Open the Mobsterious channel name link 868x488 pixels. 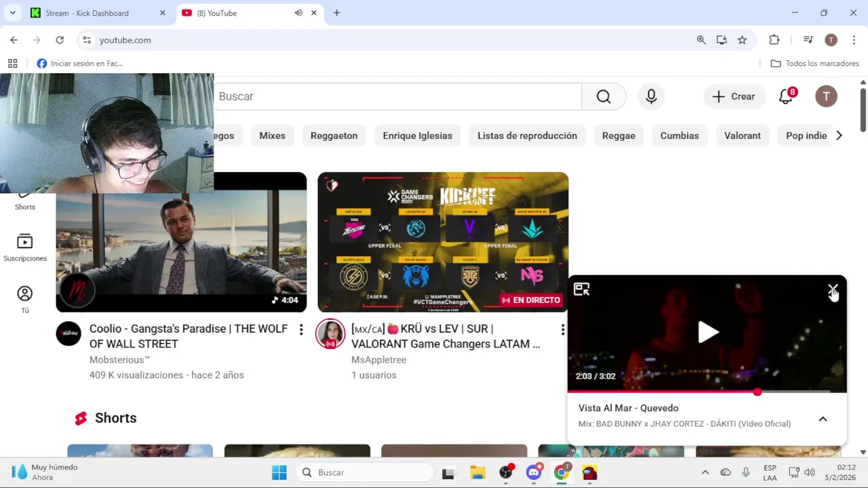[119, 360]
